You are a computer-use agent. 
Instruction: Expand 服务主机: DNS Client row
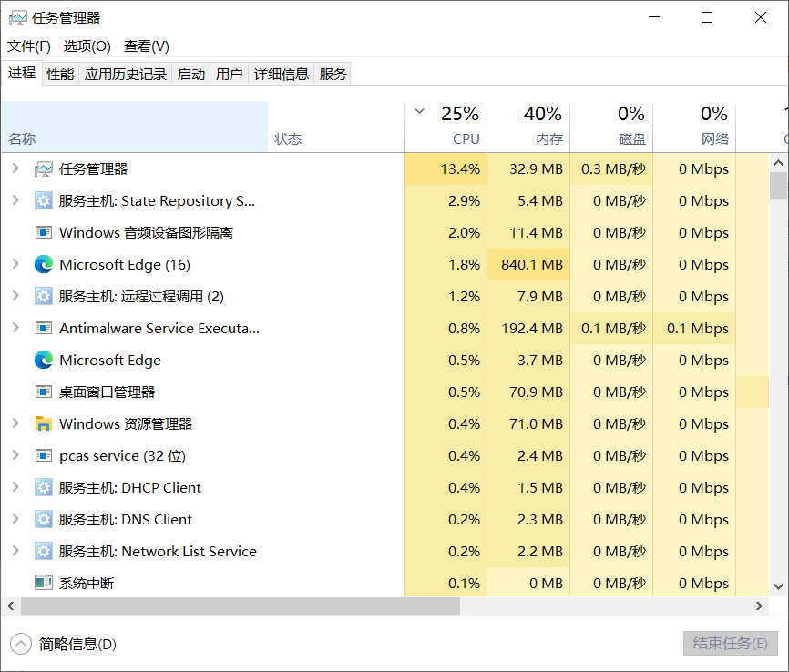coord(15,519)
